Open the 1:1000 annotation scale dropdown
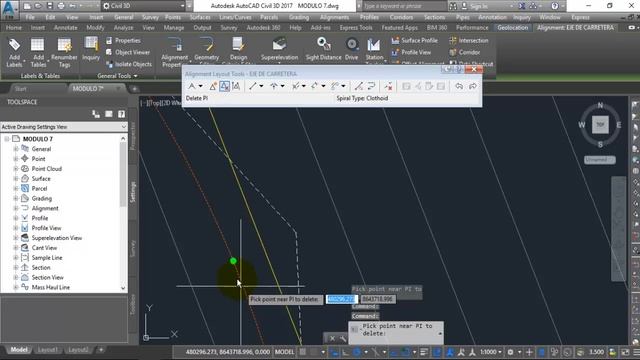The width and height of the screenshot is (640, 360). tap(491, 352)
